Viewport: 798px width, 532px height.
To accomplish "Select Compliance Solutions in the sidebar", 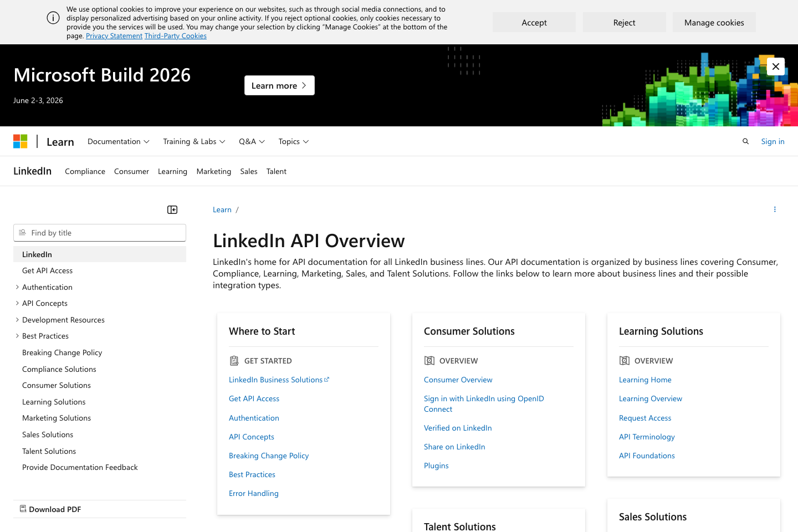I will [59, 369].
